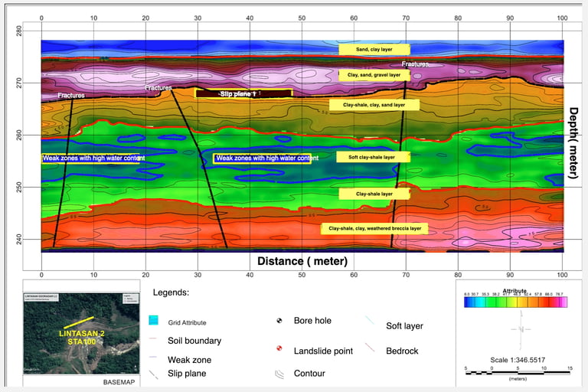The height and width of the screenshot is (392, 588).
Task: Click the left-edge 'Weak zones with high water content' label
Action: 93,158
